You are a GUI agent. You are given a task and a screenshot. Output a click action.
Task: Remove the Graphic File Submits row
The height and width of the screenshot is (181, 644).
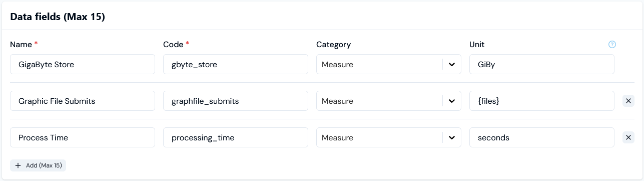(x=628, y=101)
